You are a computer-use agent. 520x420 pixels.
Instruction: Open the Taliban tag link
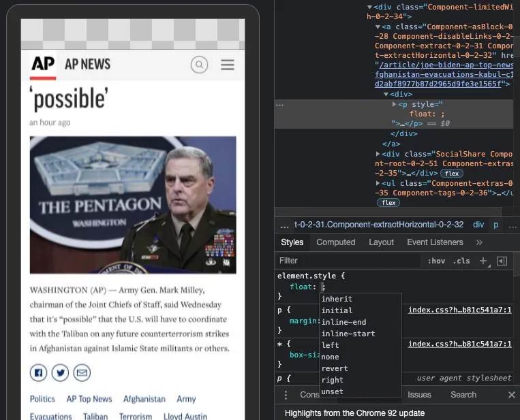[95, 417]
